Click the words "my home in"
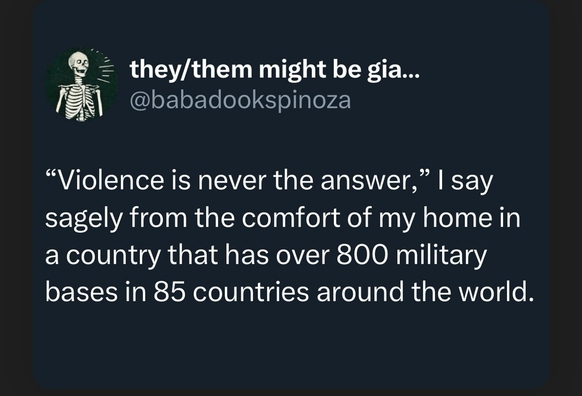582x396 pixels. click(x=449, y=219)
